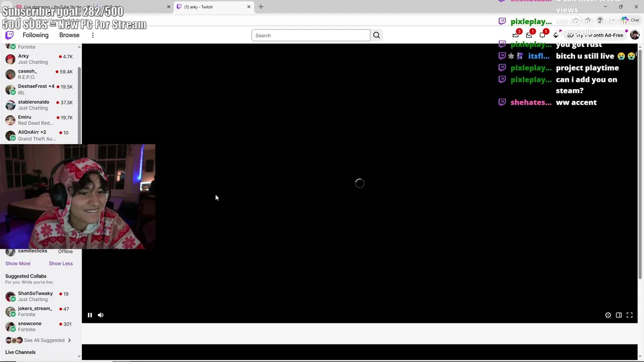Click Show Less in followed channels
Screen dimensions: 644x362
pos(61,263)
